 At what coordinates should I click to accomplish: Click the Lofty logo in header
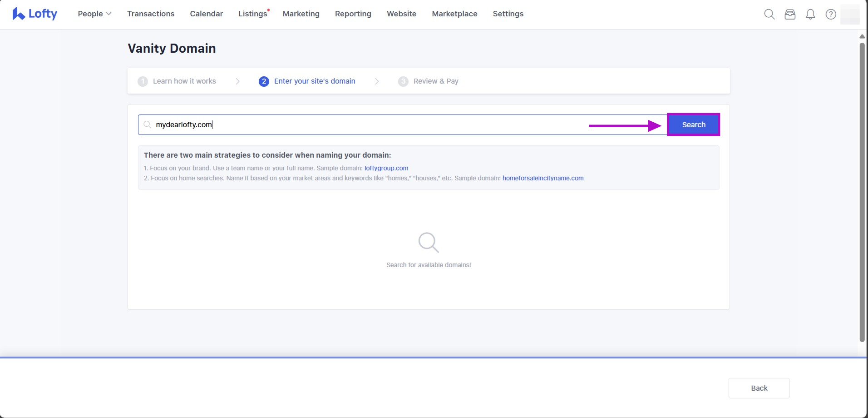pyautogui.click(x=35, y=14)
